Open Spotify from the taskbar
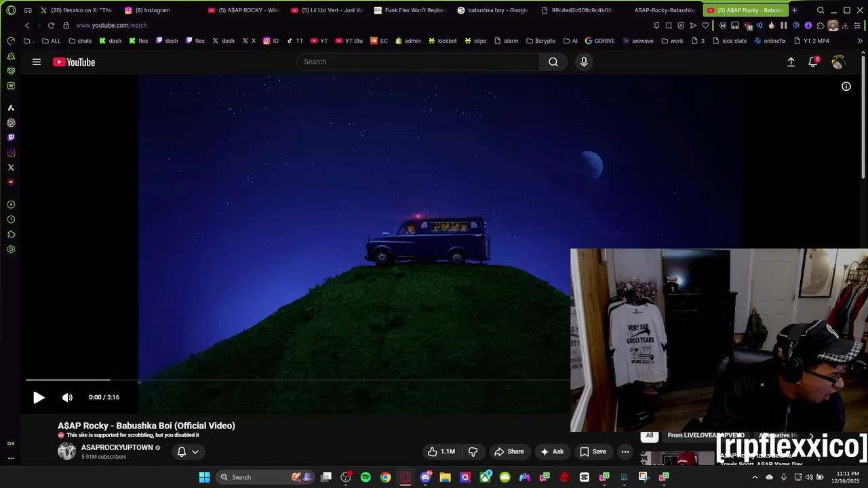868x488 pixels. 366,477
